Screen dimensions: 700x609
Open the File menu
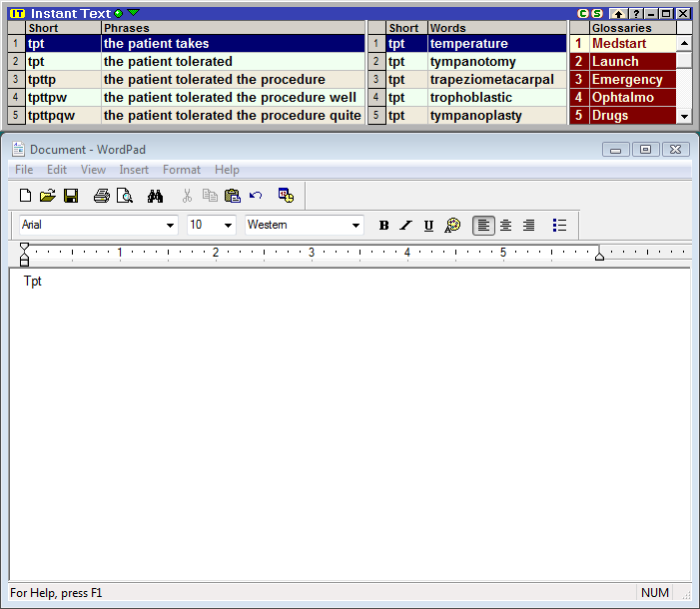point(24,170)
